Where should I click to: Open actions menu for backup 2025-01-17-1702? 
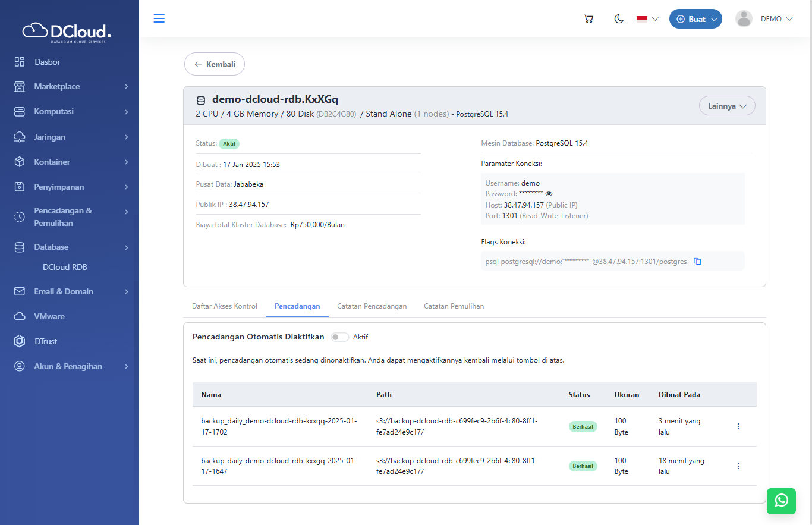click(x=738, y=426)
